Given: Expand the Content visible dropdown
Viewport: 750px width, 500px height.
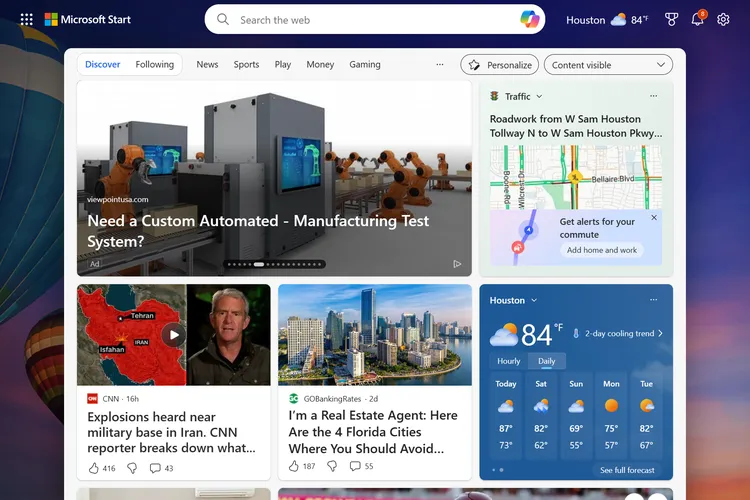Looking at the screenshot, I should pos(608,65).
